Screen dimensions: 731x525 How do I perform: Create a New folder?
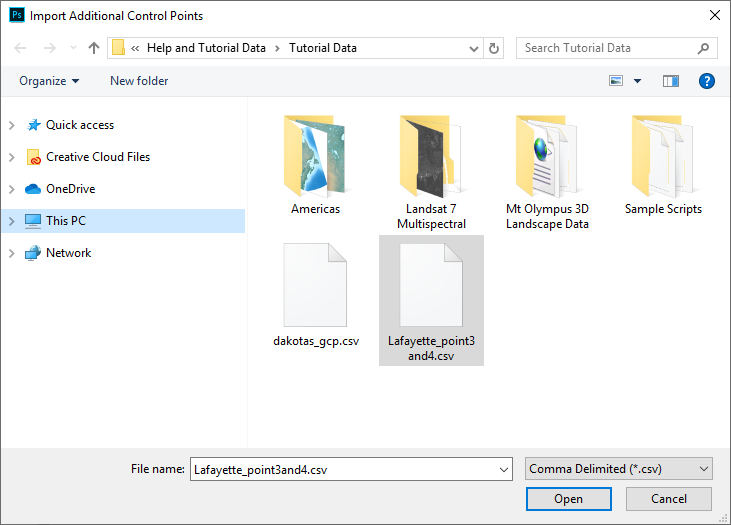[139, 81]
